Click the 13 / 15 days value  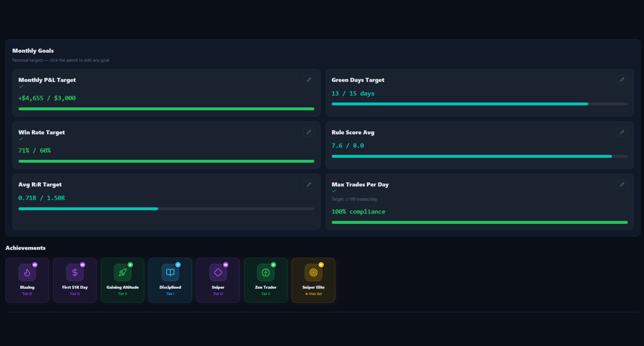point(353,93)
